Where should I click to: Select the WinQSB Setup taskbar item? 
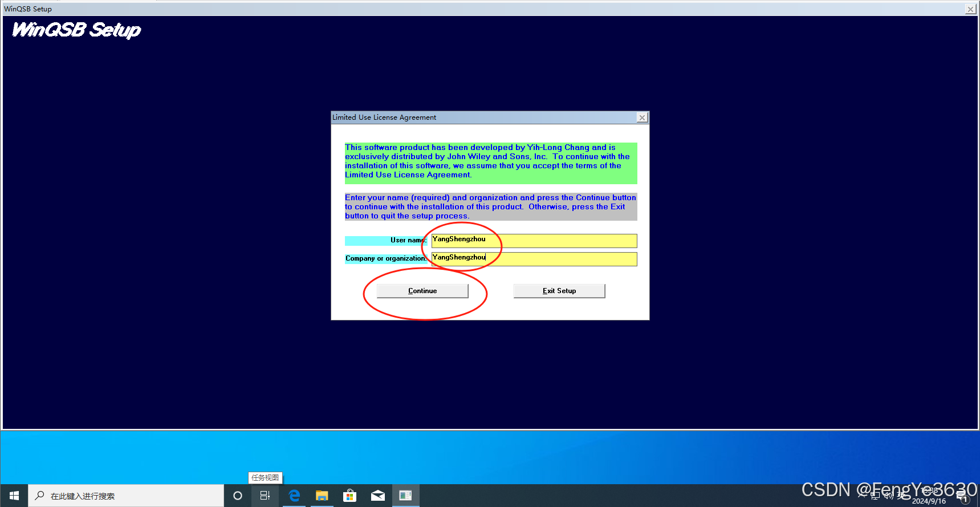406,496
